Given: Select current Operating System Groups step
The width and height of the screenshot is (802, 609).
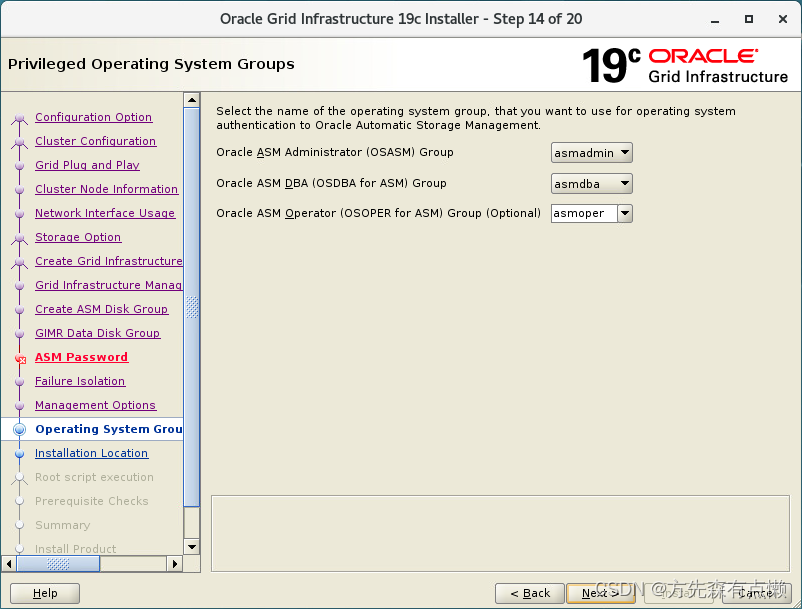Looking at the screenshot, I should [108, 429].
